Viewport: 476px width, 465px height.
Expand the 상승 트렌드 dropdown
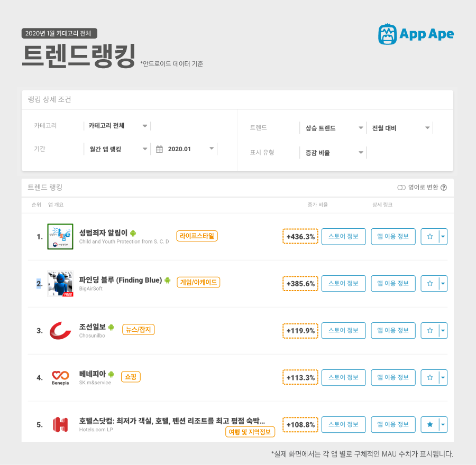point(333,128)
